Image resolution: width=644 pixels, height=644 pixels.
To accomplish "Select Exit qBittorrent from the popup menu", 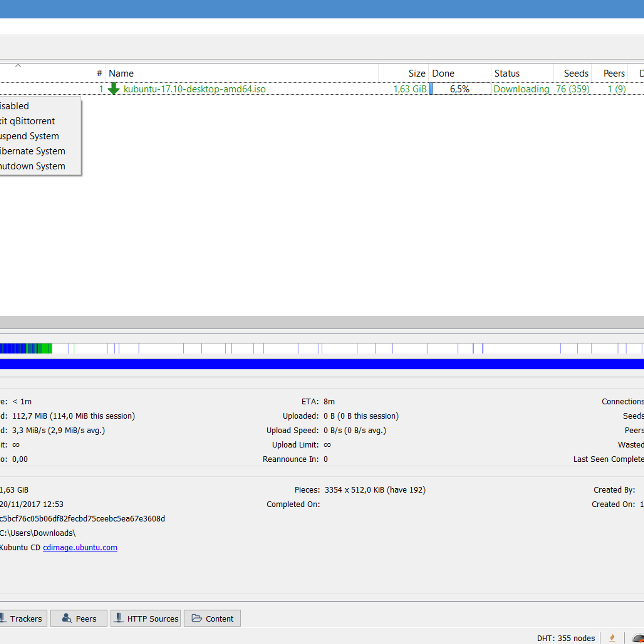I will click(40, 121).
